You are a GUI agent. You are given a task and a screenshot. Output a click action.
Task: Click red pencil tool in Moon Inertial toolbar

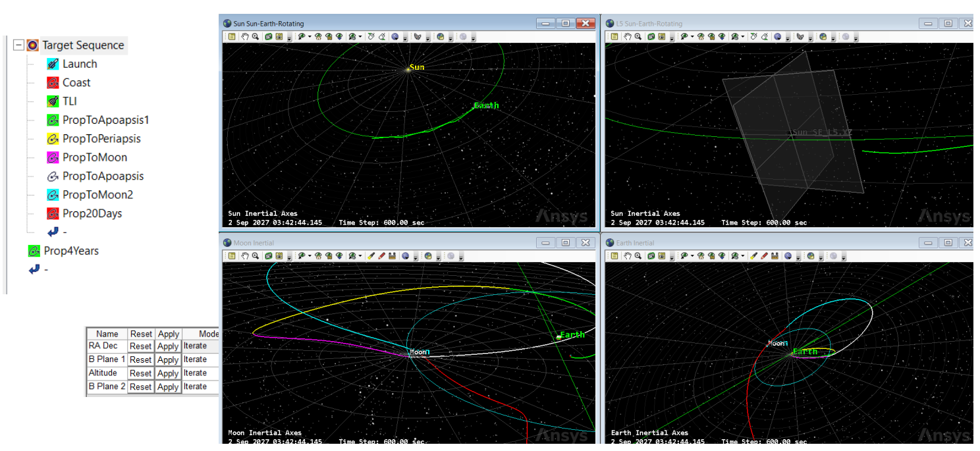[381, 256]
